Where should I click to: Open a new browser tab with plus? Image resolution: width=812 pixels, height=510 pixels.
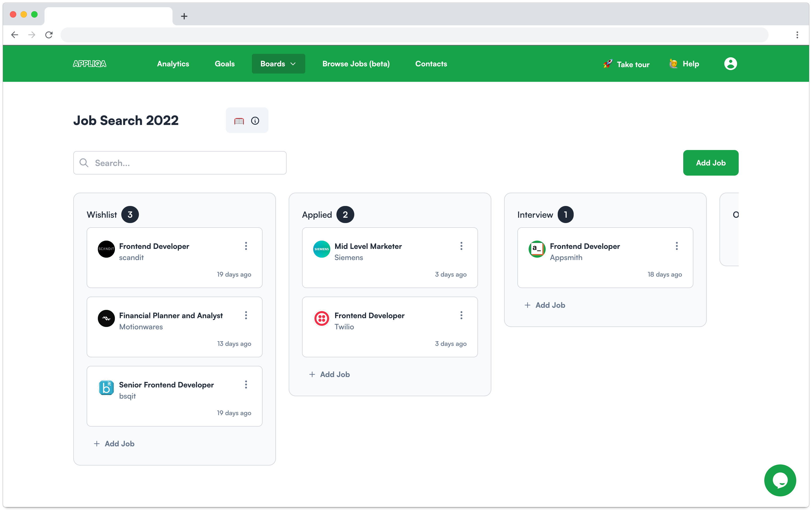[x=184, y=16]
